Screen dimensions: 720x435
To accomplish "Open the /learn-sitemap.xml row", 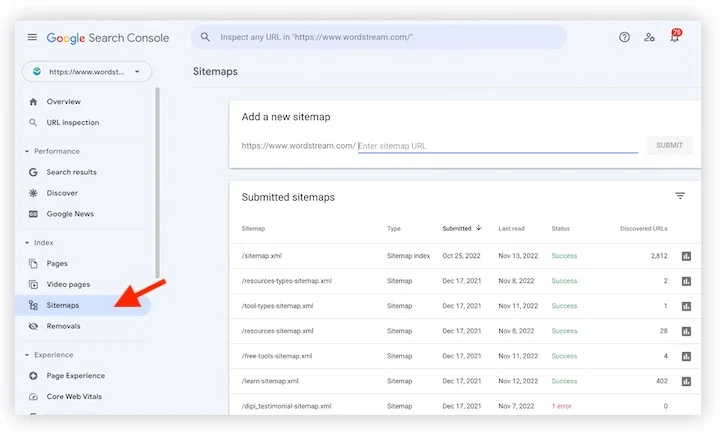I will 465,381.
